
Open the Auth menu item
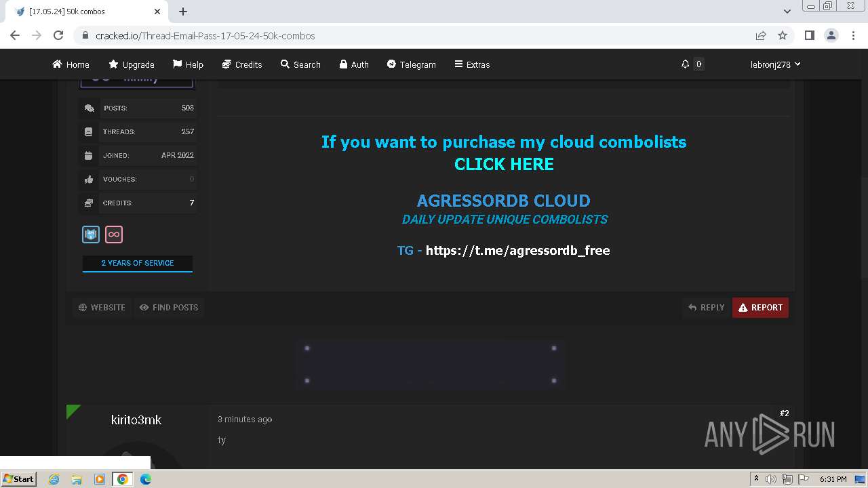354,64
